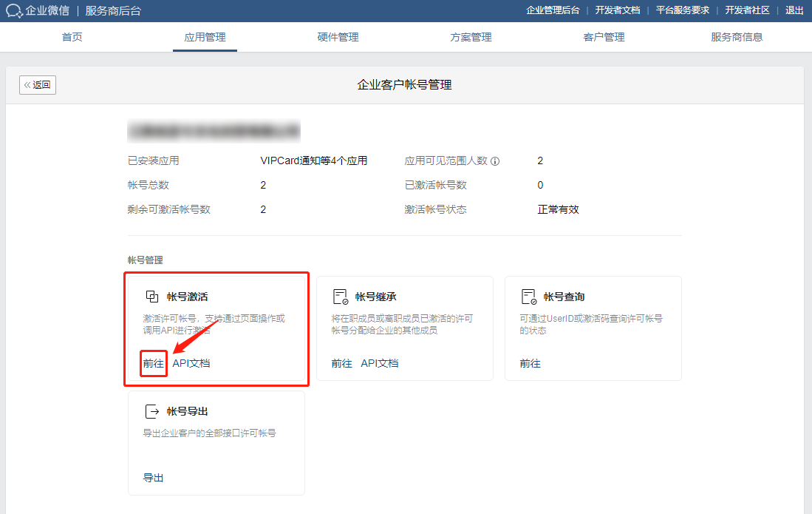Open API文档 under 帐号继承
This screenshot has height=514, width=812.
tap(378, 364)
